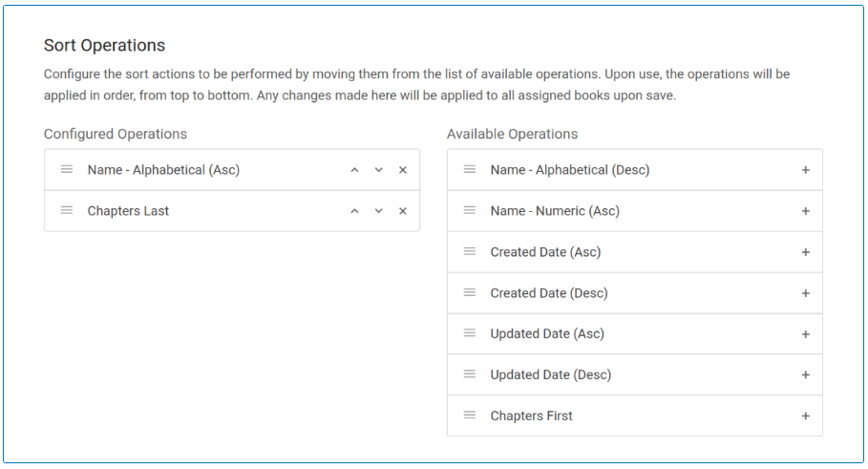Image resolution: width=868 pixels, height=469 pixels.
Task: Move Name - Alphabetical (Asc) up
Action: coord(354,170)
